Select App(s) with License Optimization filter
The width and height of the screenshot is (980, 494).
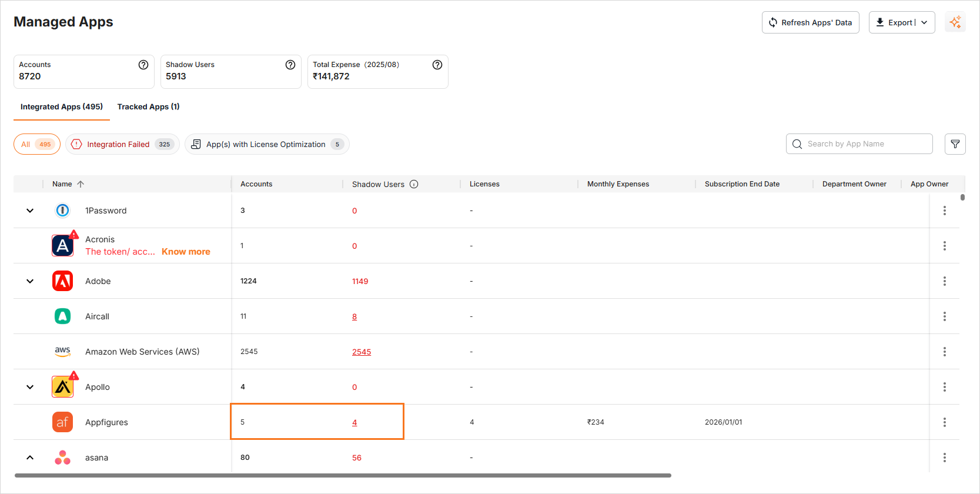click(267, 144)
